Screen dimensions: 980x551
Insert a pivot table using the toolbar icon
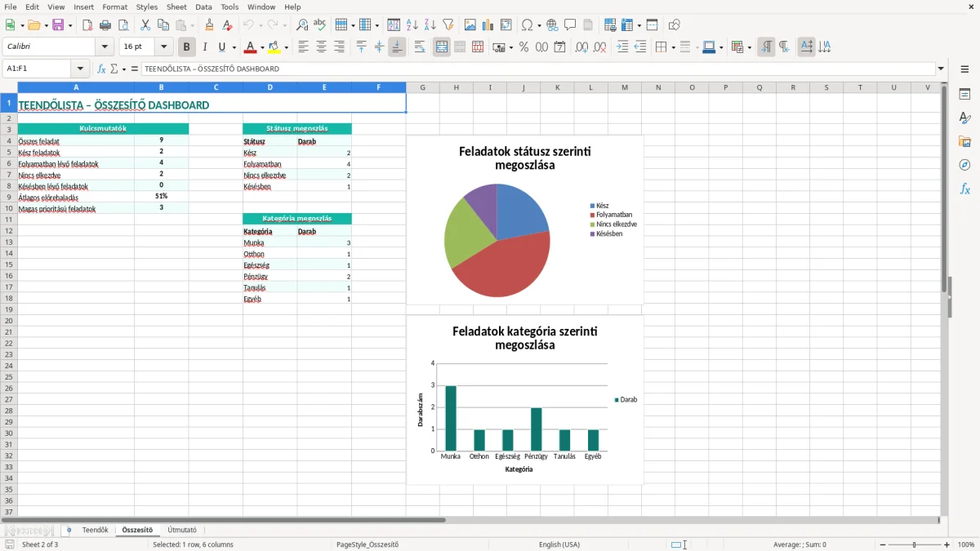[x=506, y=25]
